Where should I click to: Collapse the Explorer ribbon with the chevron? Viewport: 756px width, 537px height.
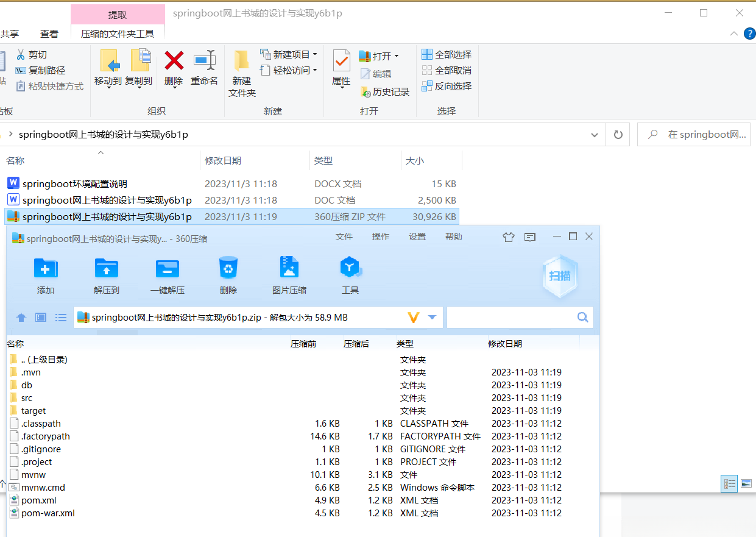733,34
